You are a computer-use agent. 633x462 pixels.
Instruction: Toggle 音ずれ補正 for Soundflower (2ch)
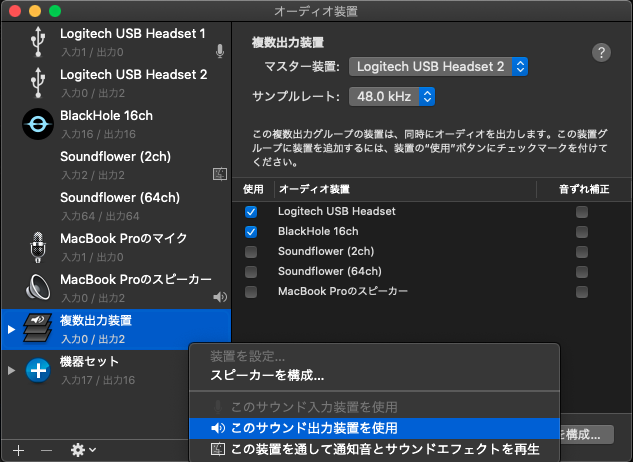[x=582, y=252]
